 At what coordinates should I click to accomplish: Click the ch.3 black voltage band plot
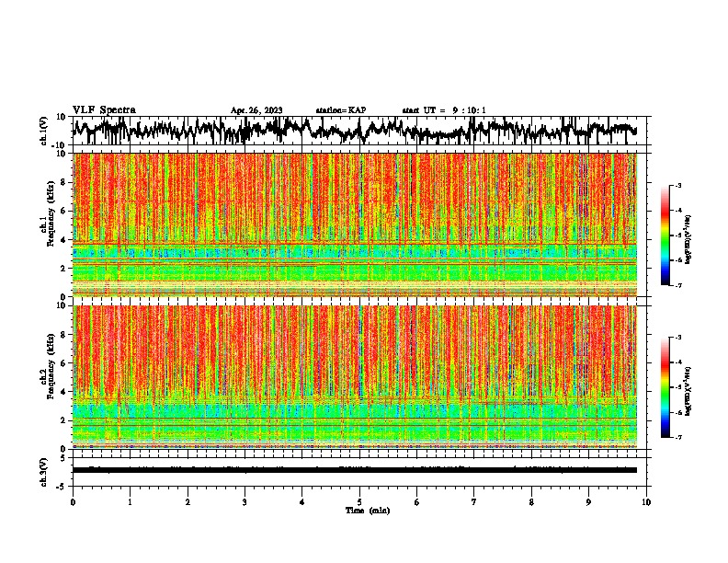(x=354, y=470)
